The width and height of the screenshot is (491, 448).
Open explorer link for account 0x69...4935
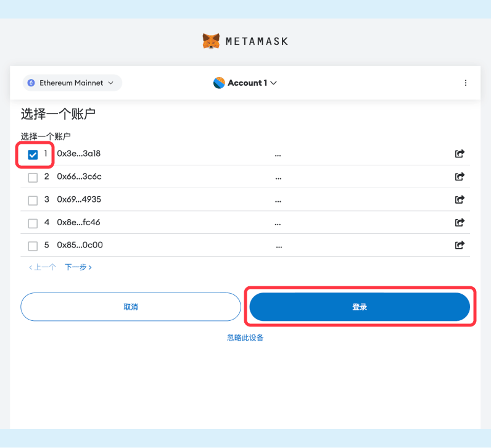point(459,200)
